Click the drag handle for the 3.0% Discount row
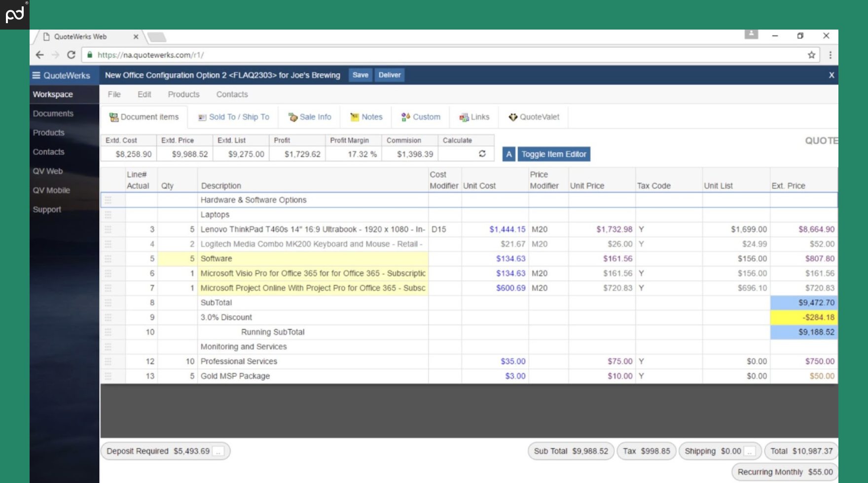Image resolution: width=868 pixels, height=483 pixels. [108, 317]
